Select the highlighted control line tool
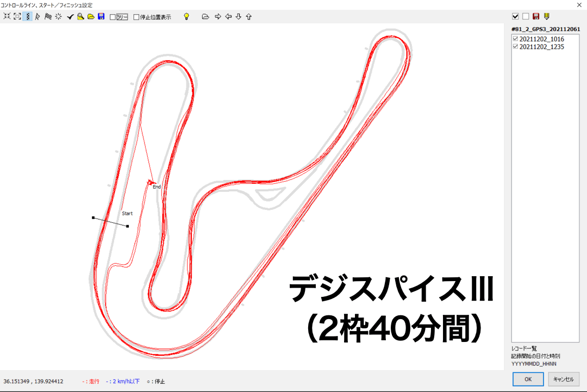The width and height of the screenshot is (587, 392). click(x=27, y=17)
